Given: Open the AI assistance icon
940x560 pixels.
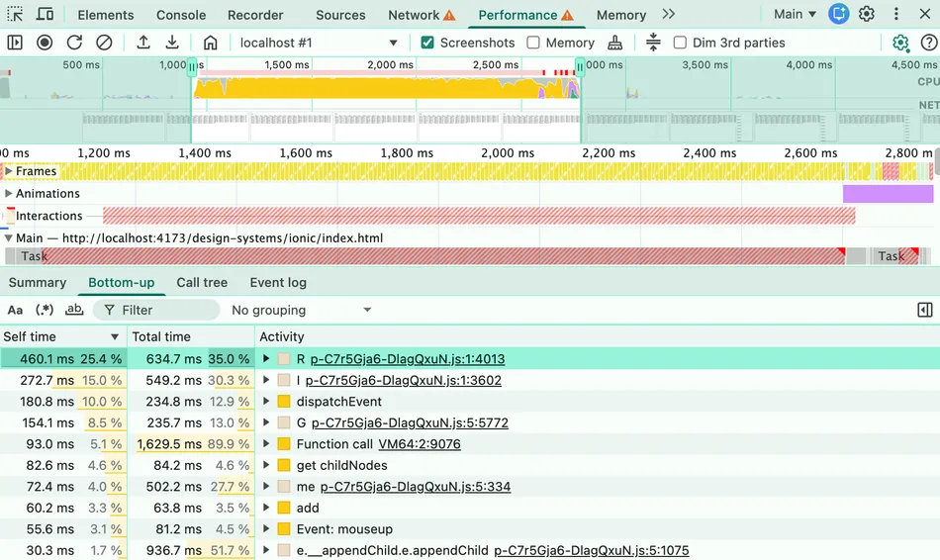Looking at the screenshot, I should coord(839,14).
